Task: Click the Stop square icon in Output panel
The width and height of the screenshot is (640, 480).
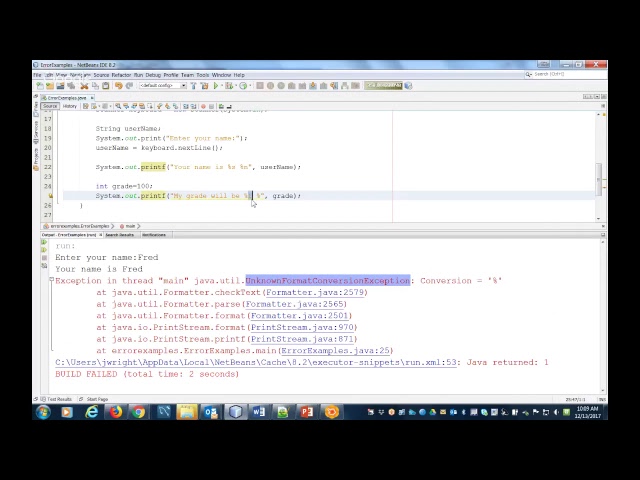Action: (44, 258)
